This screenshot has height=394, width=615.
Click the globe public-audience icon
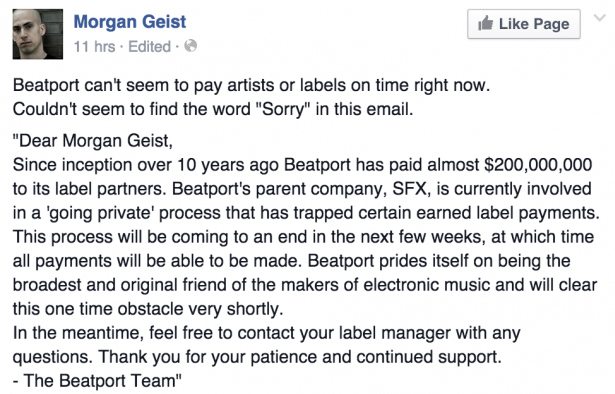[x=191, y=46]
